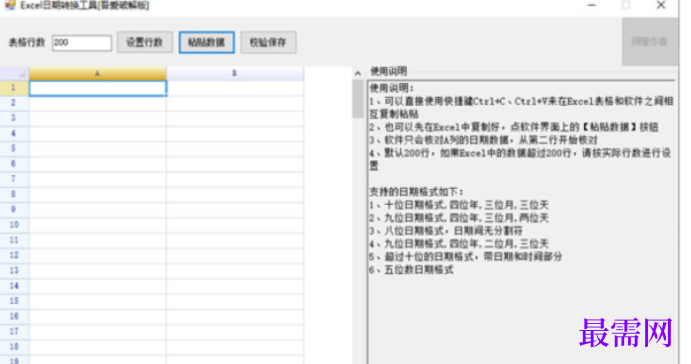
Task: Select column A header
Action: pos(97,73)
